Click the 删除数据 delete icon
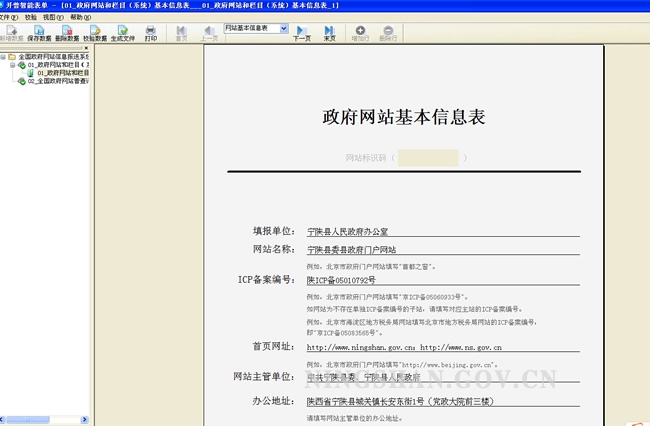 coord(67,33)
